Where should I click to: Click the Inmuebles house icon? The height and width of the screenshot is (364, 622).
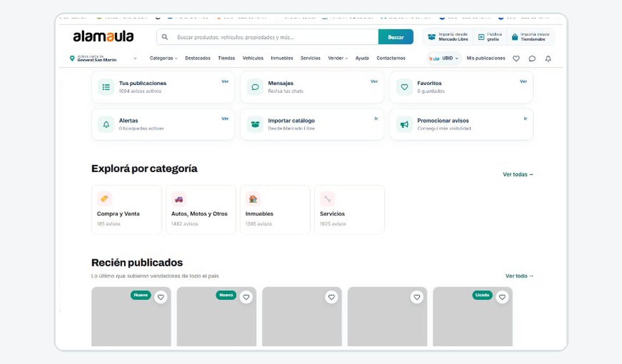coord(253,199)
